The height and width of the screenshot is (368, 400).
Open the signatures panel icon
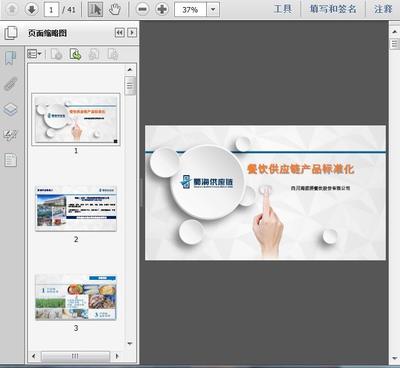pyautogui.click(x=10, y=135)
